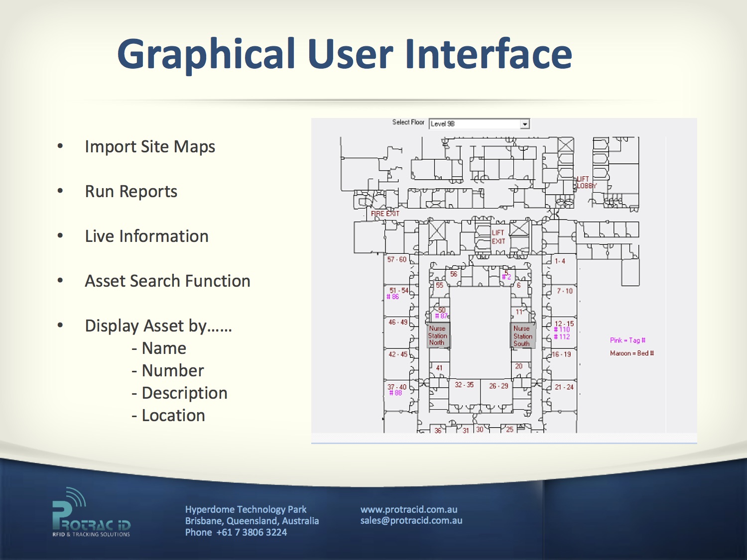Click the Pink = Tag # legend entry
The height and width of the screenshot is (560, 747).
click(627, 340)
